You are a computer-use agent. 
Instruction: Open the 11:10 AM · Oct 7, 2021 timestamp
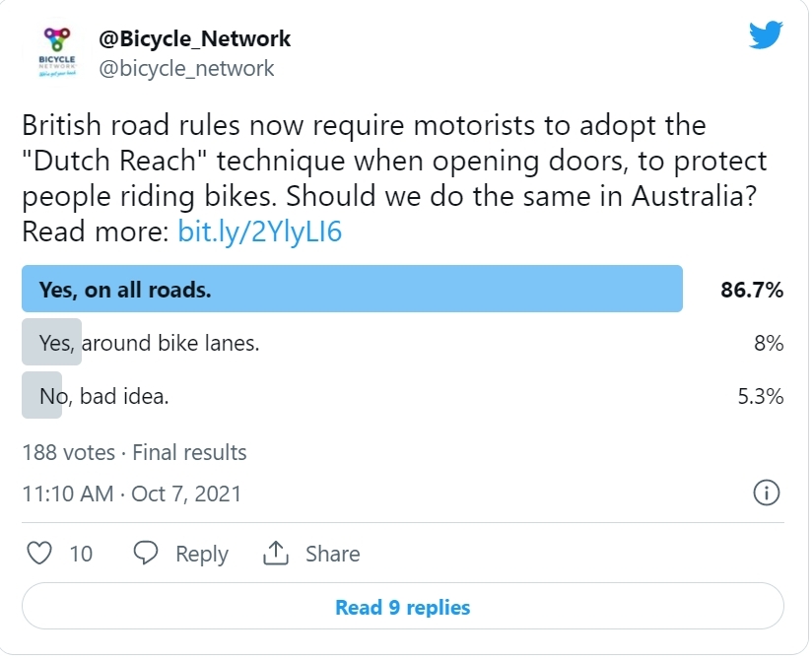click(131, 494)
